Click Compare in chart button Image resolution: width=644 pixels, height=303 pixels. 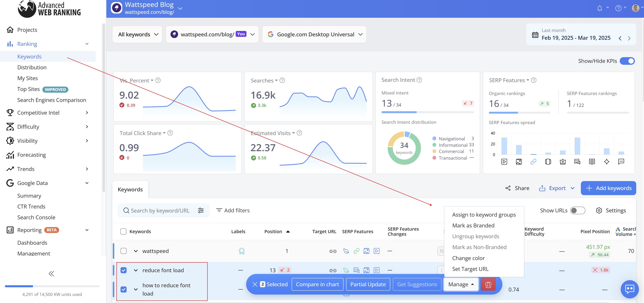317,284
